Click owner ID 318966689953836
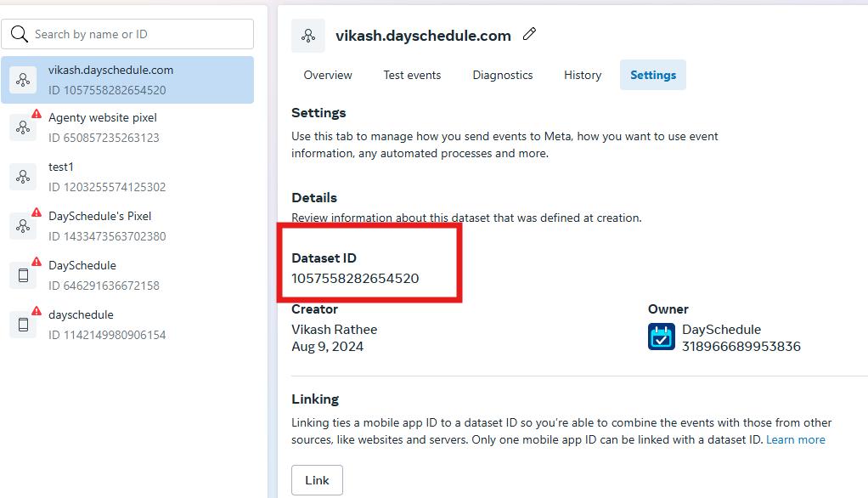Viewport: 868px width, 498px height. tap(741, 346)
